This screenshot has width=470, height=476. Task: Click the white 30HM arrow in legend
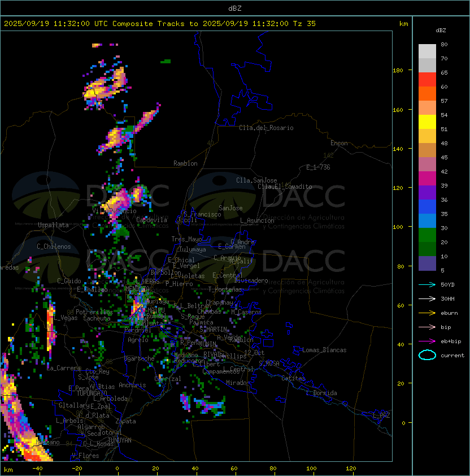tap(427, 298)
